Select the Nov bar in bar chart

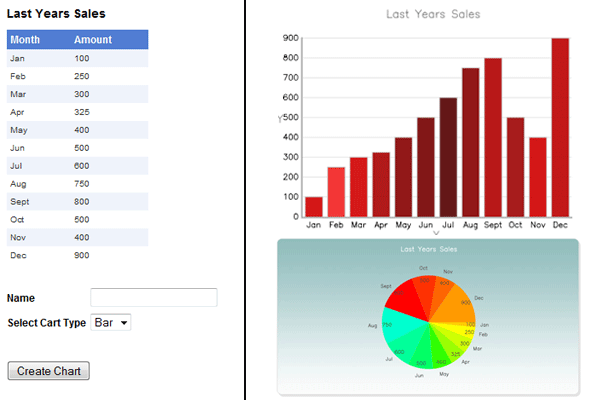click(538, 177)
